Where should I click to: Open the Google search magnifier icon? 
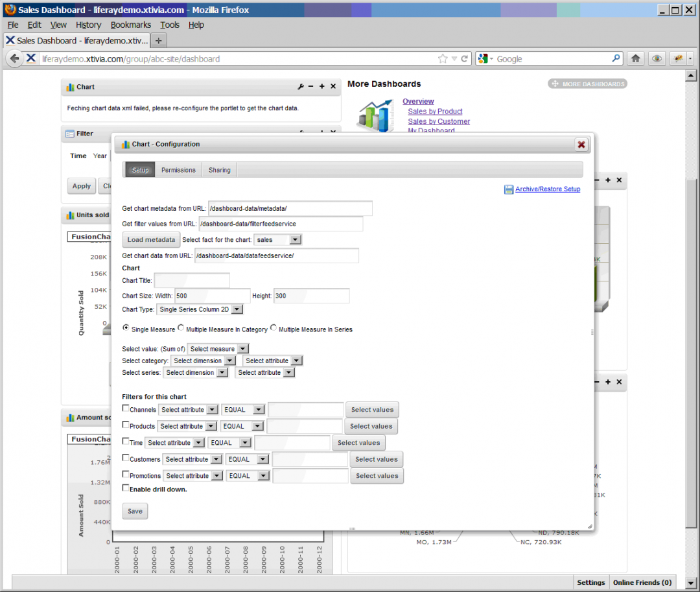(616, 58)
